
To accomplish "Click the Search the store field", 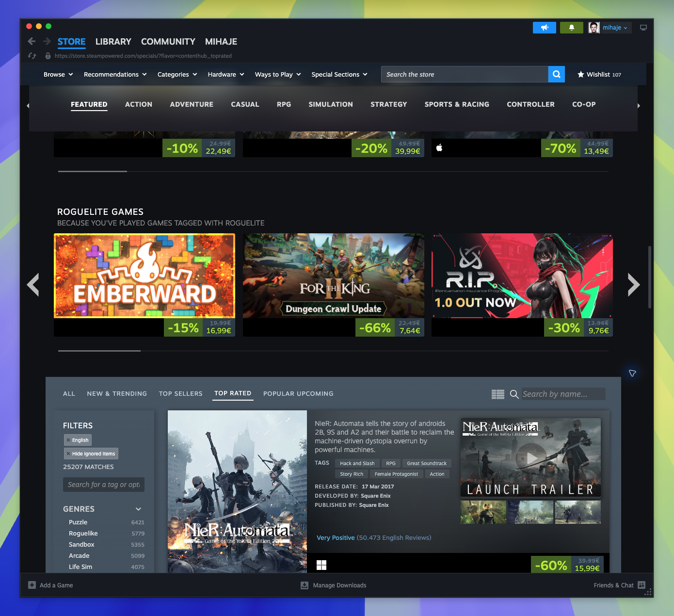I will click(465, 74).
